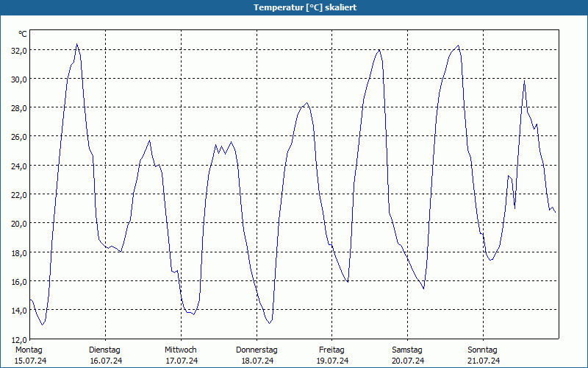Click the date 19.07.24
This screenshot has width=588, height=368.
pos(333,361)
